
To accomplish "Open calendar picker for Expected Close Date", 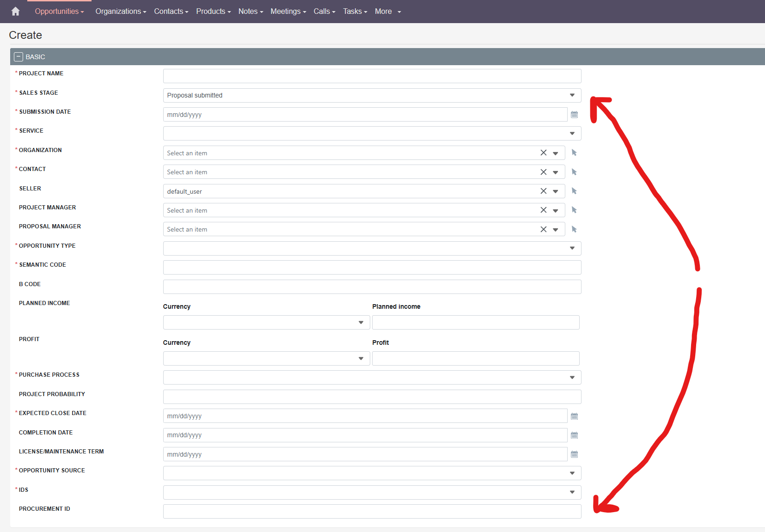I will click(574, 416).
